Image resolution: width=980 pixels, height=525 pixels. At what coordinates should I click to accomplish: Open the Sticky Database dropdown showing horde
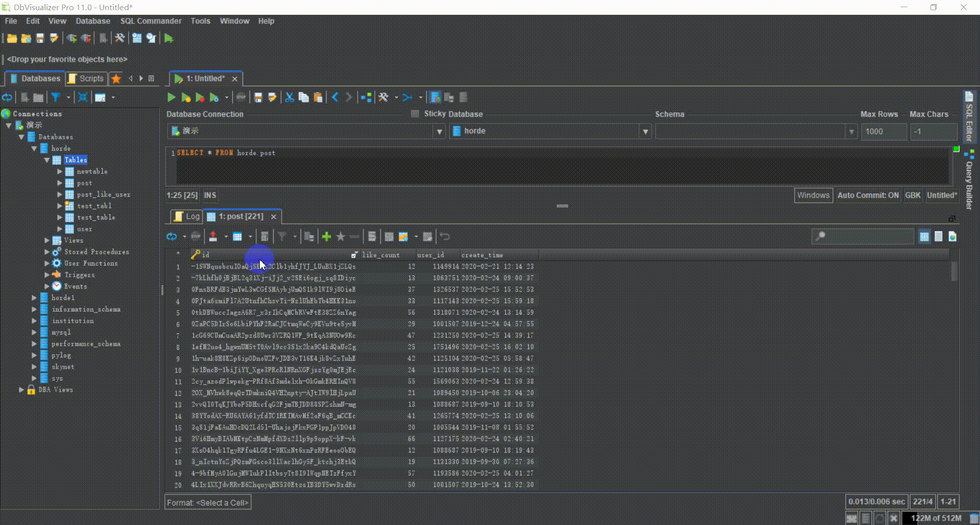[x=645, y=131]
